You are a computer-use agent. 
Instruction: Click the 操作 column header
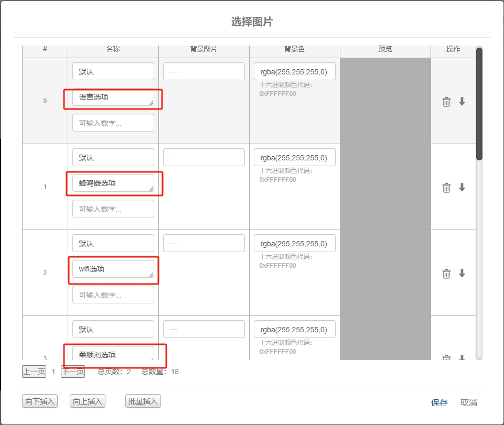pos(453,49)
